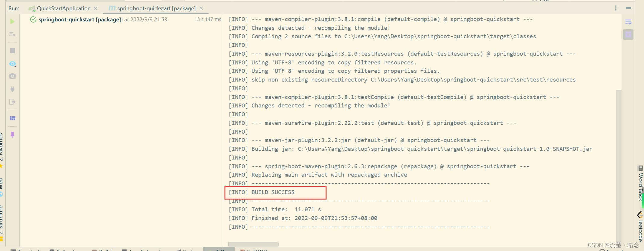This screenshot has height=251, width=644.
Task: Toggle the scroll-to-end console button
Action: tap(628, 35)
